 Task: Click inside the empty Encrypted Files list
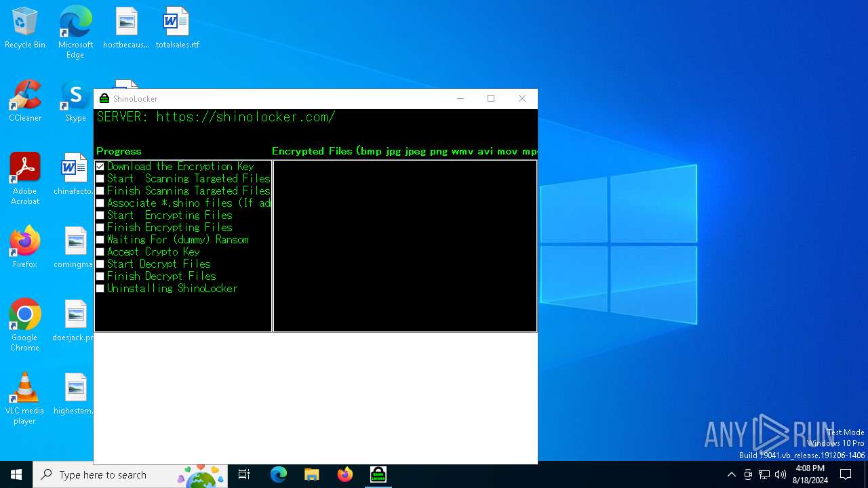pyautogui.click(x=405, y=246)
